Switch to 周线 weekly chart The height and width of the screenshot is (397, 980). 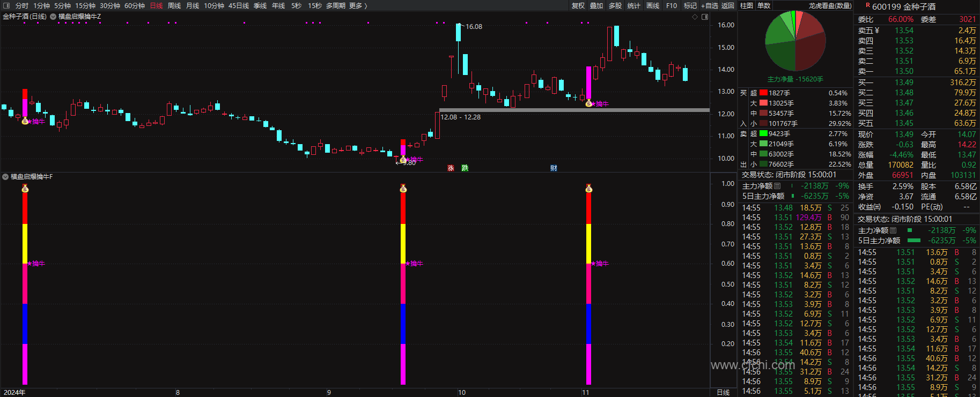(x=174, y=5)
